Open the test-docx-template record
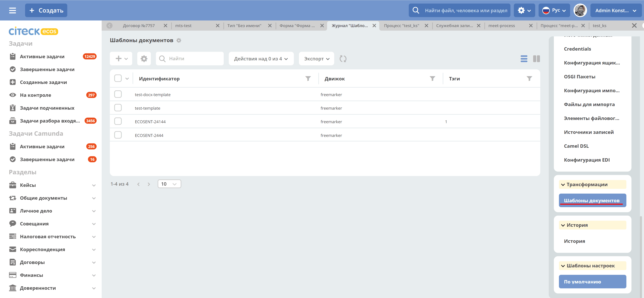 pyautogui.click(x=153, y=95)
